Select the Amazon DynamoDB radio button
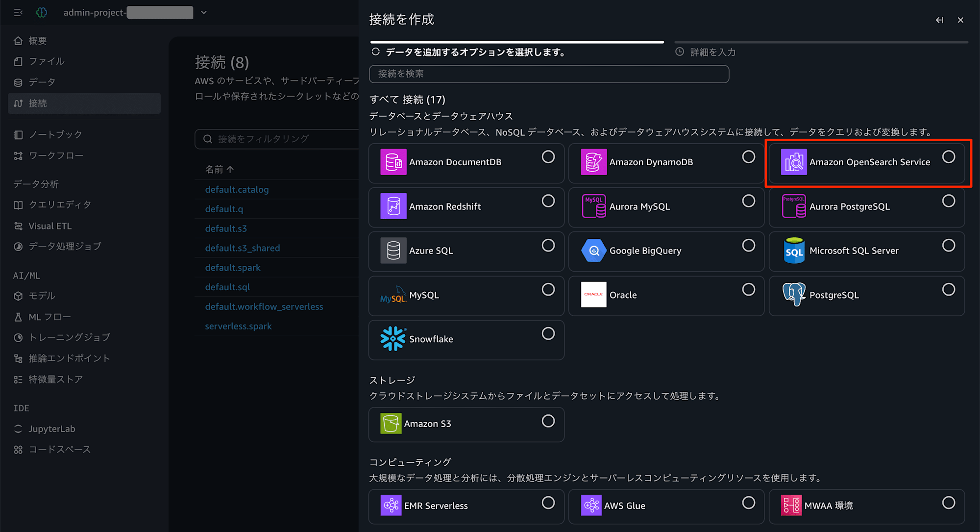Image resolution: width=980 pixels, height=532 pixels. [749, 157]
